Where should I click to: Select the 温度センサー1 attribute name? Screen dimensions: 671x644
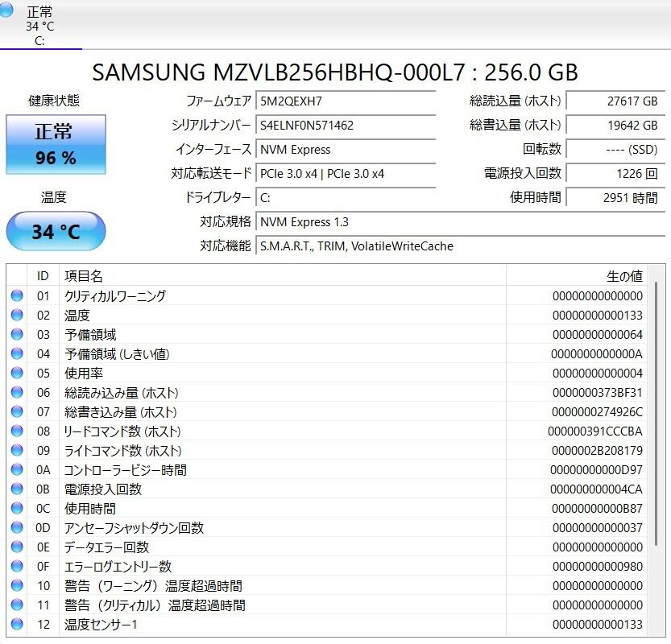(x=101, y=625)
